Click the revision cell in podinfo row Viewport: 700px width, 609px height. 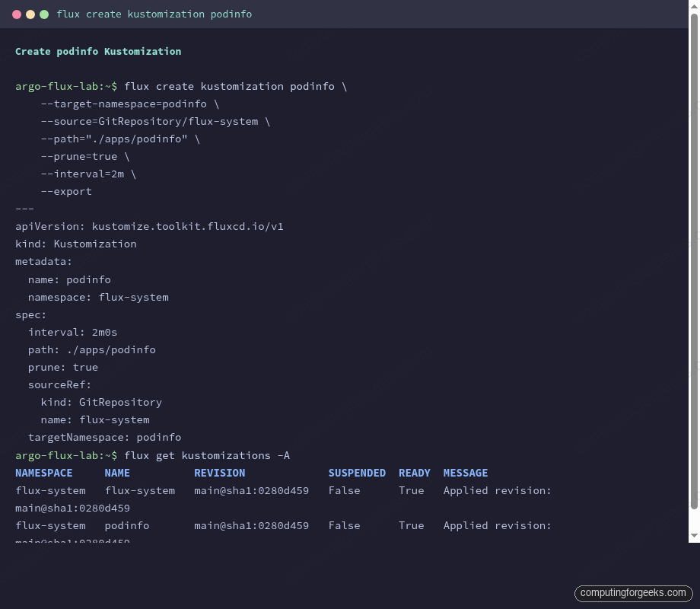click(251, 526)
